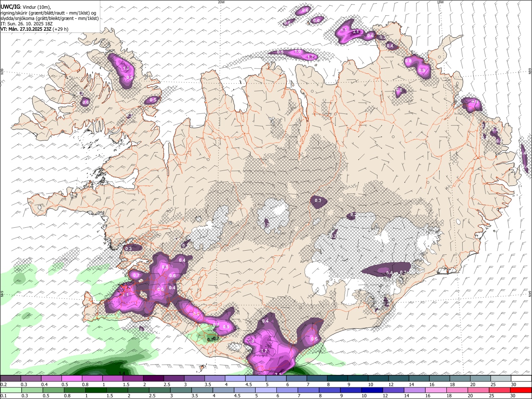Pick the coral red rain scale swatch labelled 25
The width and height of the screenshot is (532, 399).
(500, 390)
